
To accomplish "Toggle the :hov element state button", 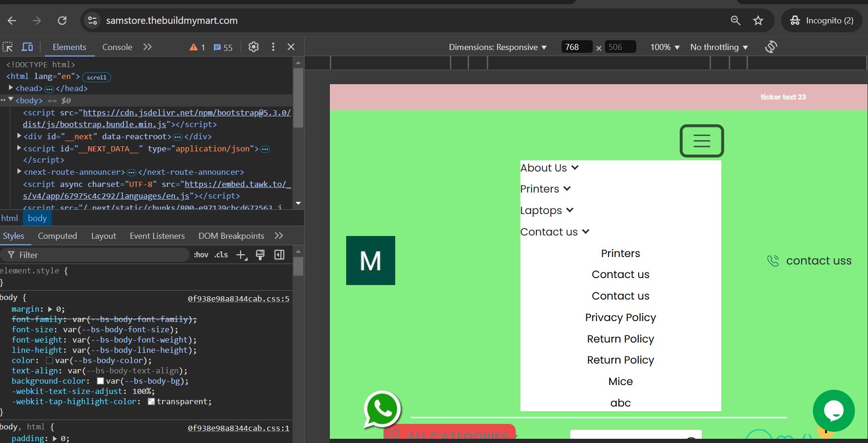I will point(201,255).
